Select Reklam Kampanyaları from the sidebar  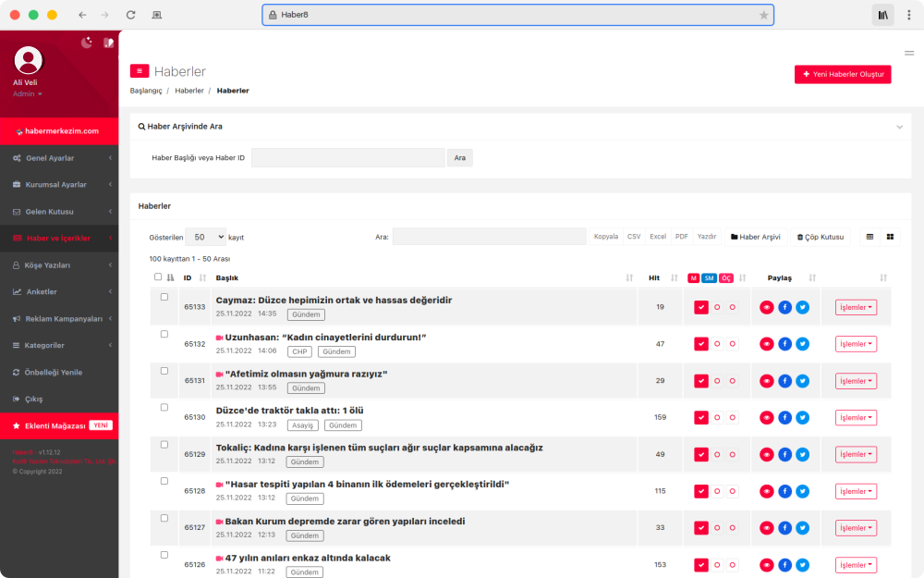pyautogui.click(x=64, y=319)
